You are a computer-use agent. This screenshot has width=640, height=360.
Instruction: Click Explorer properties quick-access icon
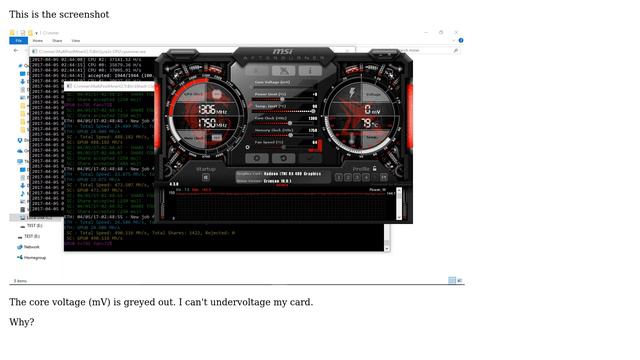(x=22, y=33)
